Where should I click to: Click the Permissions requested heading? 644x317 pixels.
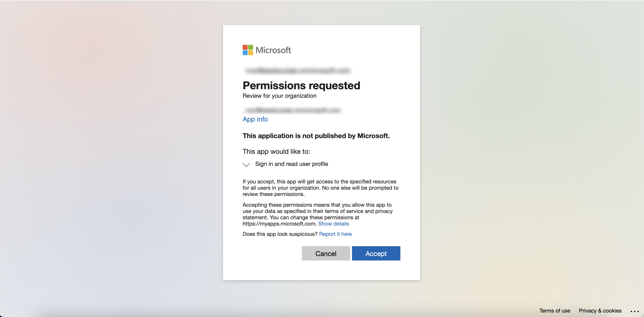coord(301,86)
